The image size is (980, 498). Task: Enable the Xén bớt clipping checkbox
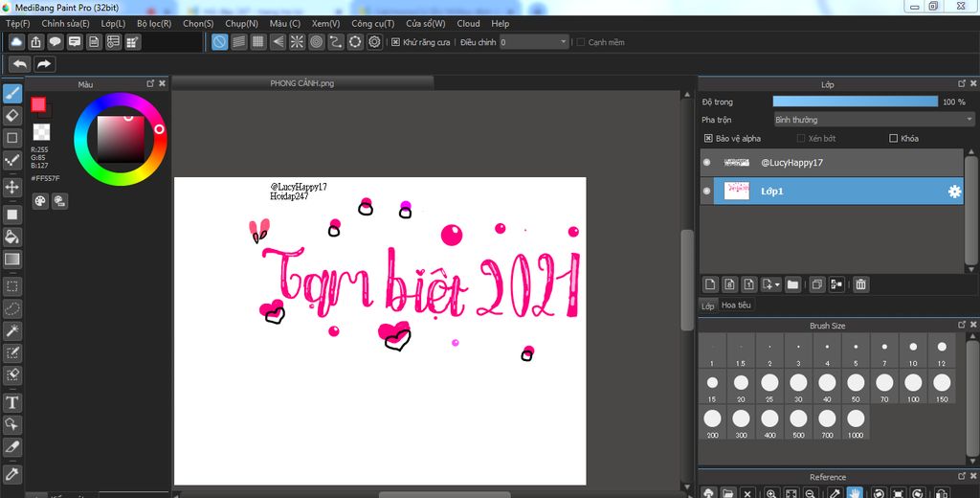[x=801, y=138]
